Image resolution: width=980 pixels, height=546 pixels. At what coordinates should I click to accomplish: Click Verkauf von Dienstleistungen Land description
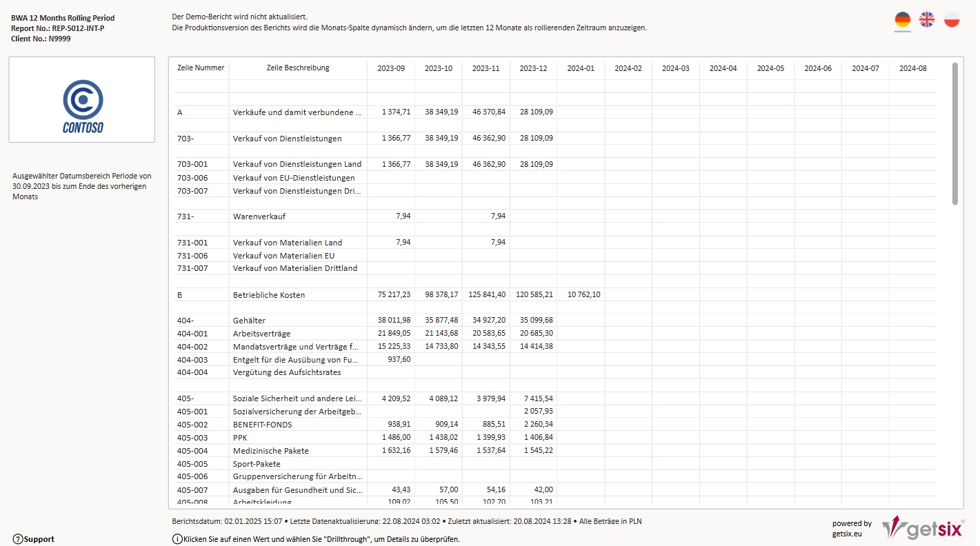point(297,164)
